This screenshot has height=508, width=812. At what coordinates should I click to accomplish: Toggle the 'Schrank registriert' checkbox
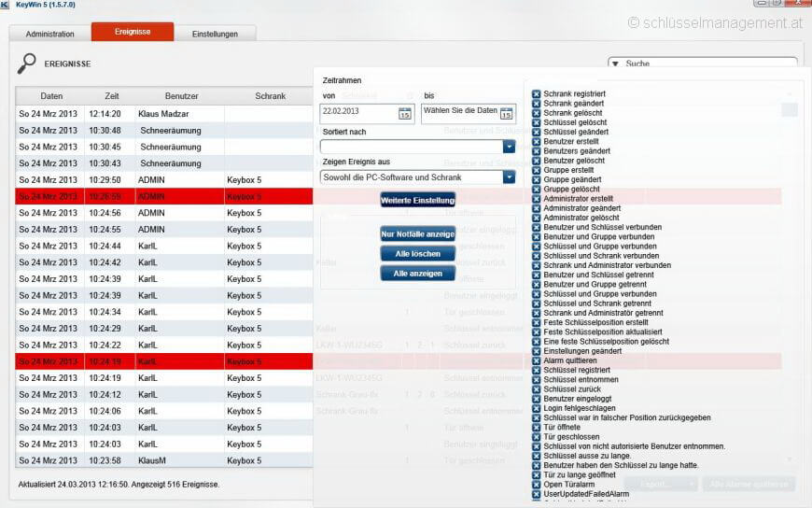537,93
